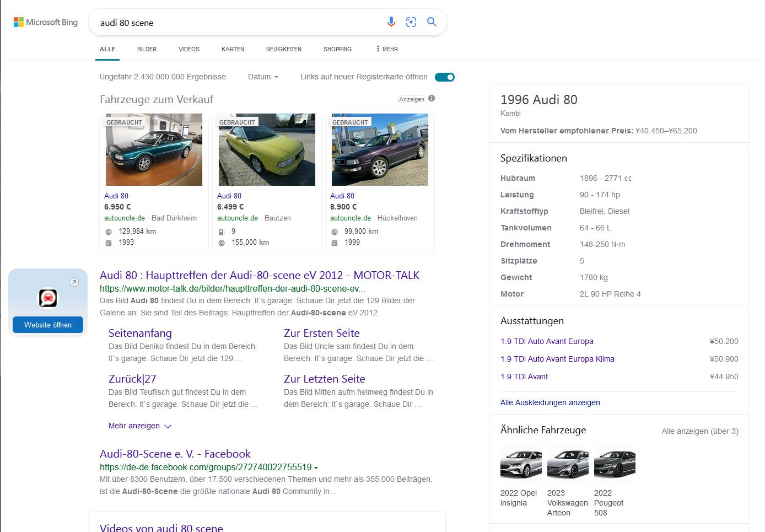
Task: Switch to the Shopping tab
Action: point(337,49)
